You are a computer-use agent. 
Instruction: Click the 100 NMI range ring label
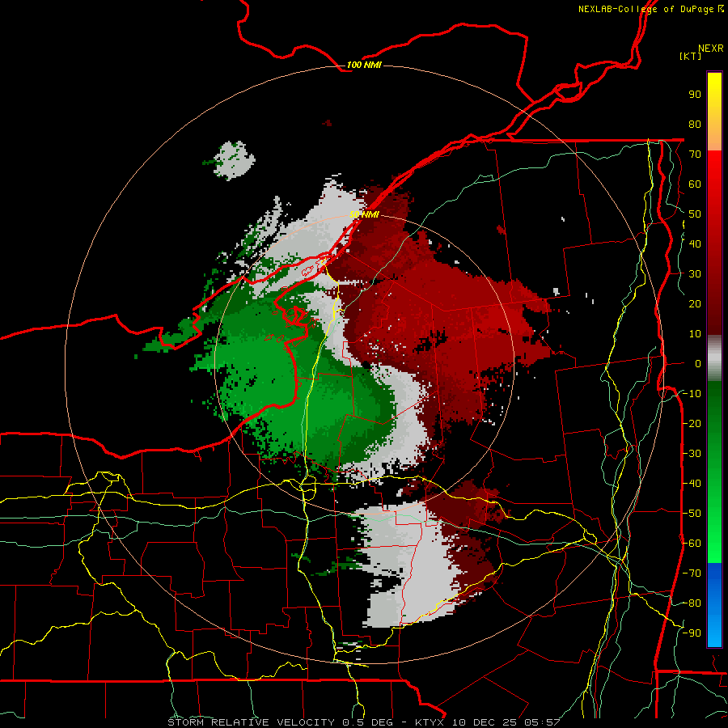point(364,65)
